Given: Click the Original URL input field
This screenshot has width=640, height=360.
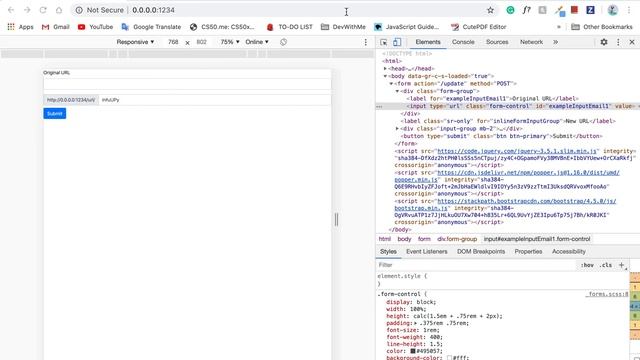Looking at the screenshot, I should pos(187,84).
